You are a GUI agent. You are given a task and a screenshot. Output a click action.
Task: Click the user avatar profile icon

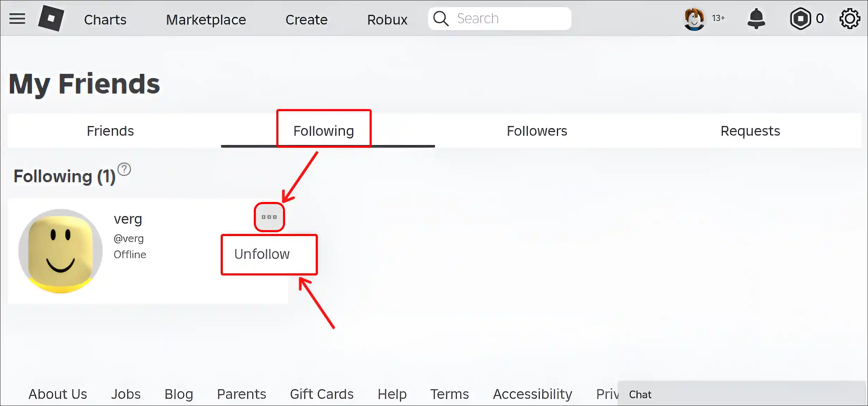[694, 18]
